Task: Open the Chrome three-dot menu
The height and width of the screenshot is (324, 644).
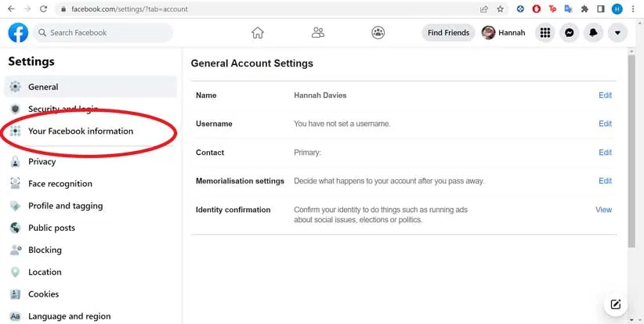Action: click(x=633, y=9)
